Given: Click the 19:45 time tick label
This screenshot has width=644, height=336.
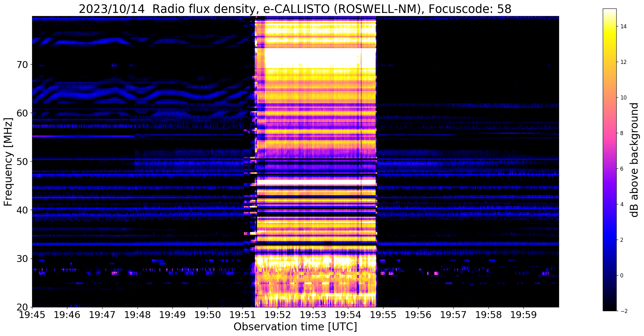Looking at the screenshot, I should tap(32, 315).
